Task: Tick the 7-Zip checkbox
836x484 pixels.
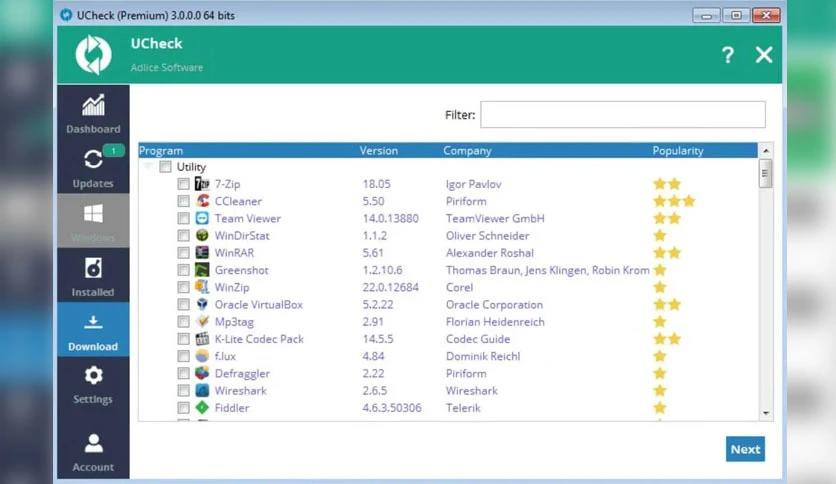Action: pos(183,184)
